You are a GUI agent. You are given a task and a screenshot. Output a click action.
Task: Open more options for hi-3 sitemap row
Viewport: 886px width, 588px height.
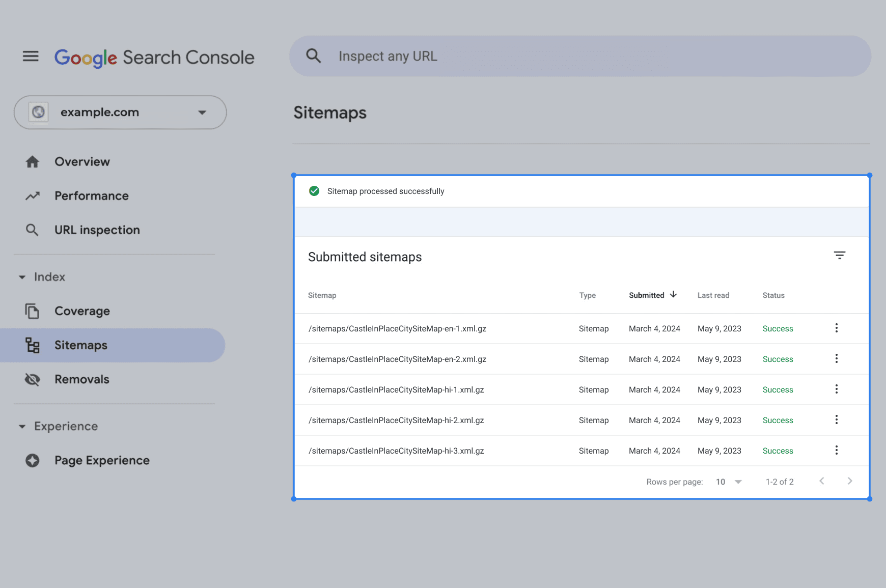[x=836, y=451]
